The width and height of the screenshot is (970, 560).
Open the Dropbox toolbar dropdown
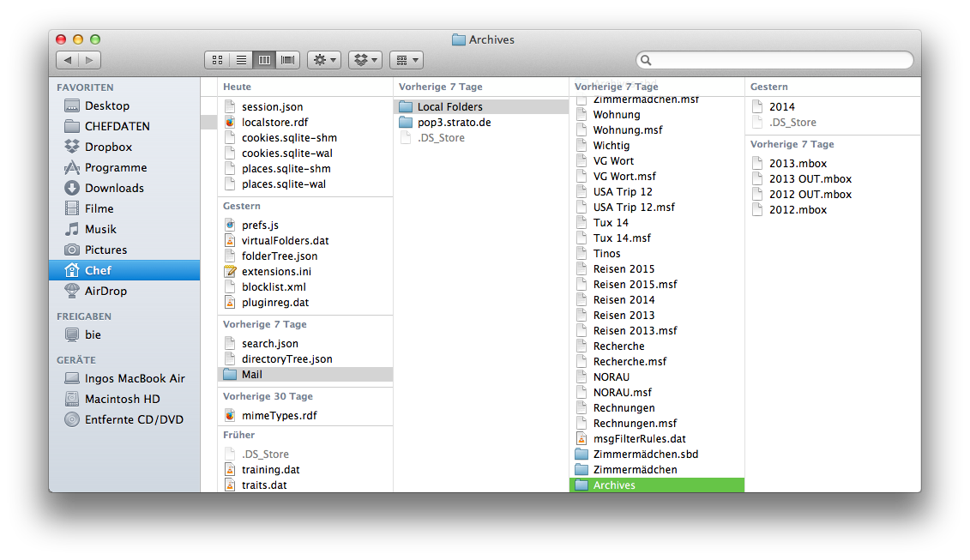click(365, 60)
